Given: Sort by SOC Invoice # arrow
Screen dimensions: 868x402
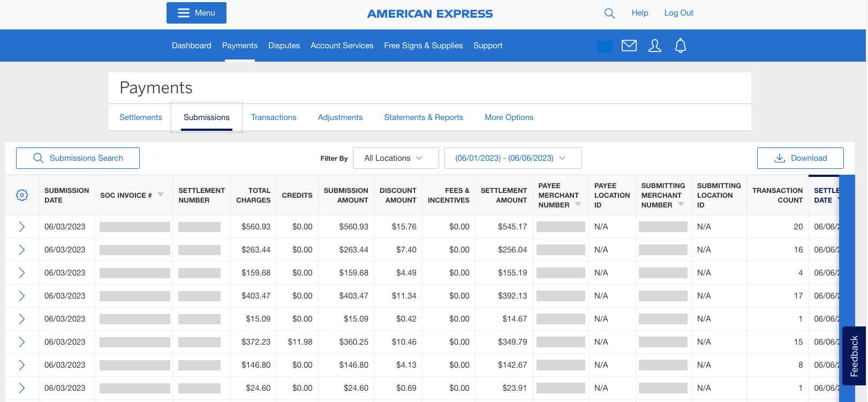Looking at the screenshot, I should (x=161, y=195).
